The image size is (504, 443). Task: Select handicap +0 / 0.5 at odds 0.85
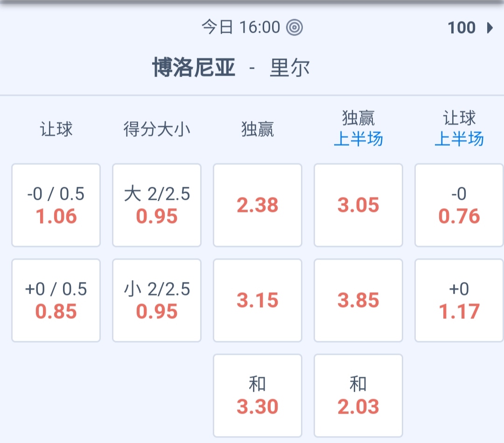pyautogui.click(x=56, y=300)
